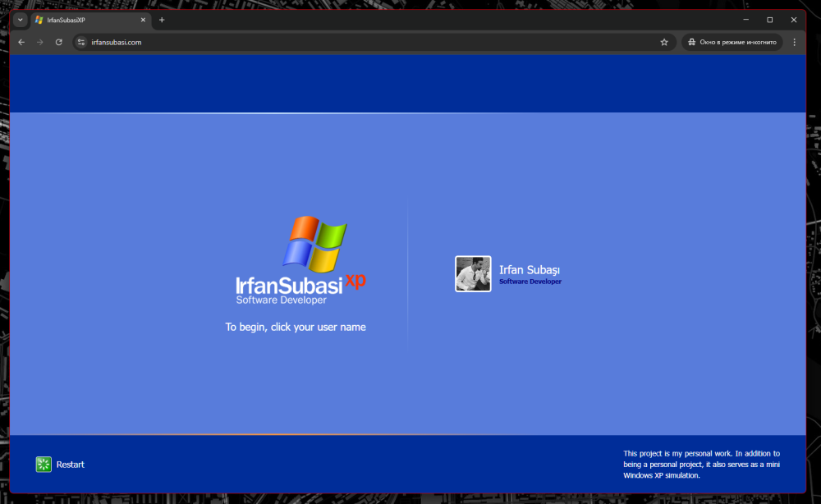Click the Windows XP style flag logo
Image resolution: width=821 pixels, height=504 pixels.
click(315, 244)
